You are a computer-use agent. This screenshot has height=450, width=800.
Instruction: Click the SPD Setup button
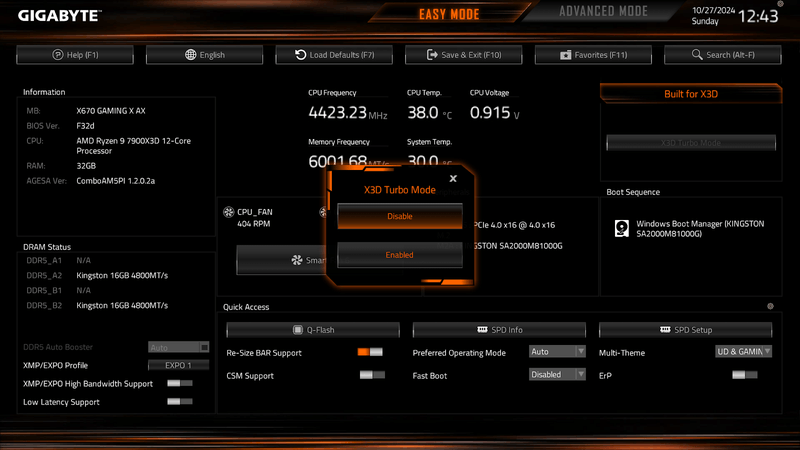pos(686,330)
